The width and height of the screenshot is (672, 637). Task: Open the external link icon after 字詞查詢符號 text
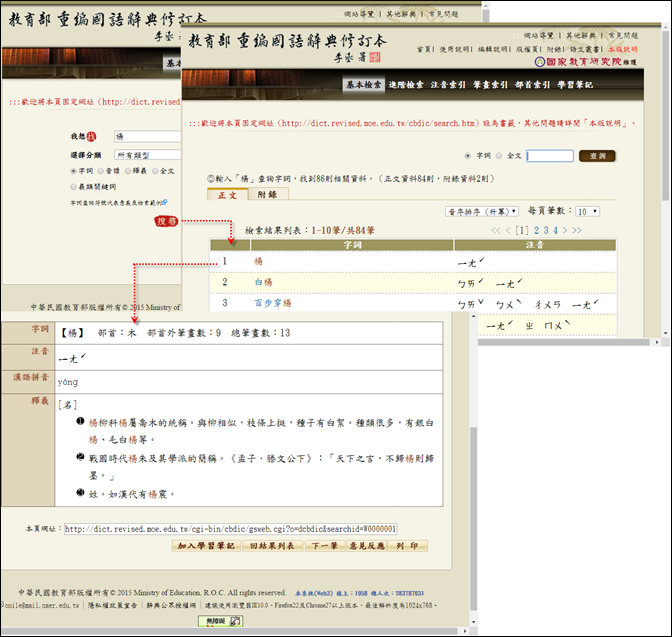[165, 202]
